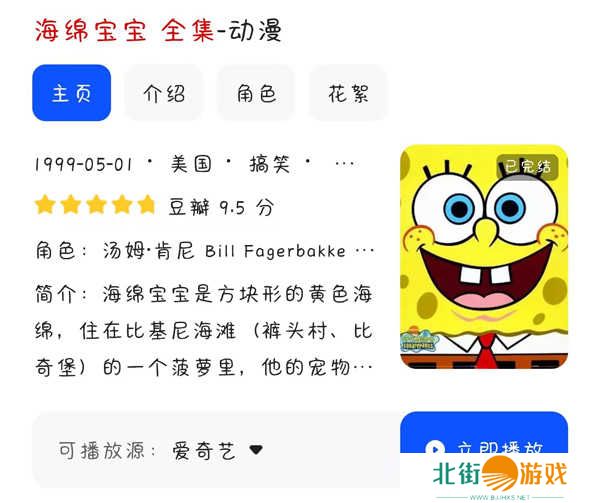Click the play icon on 立即播放
Screen dimensions: 600x503
coord(435,448)
